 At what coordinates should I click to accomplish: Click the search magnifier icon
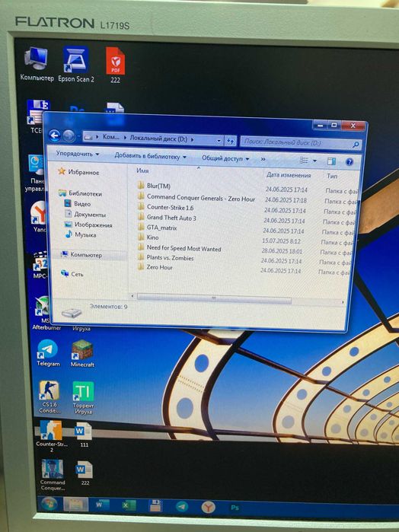356,145
